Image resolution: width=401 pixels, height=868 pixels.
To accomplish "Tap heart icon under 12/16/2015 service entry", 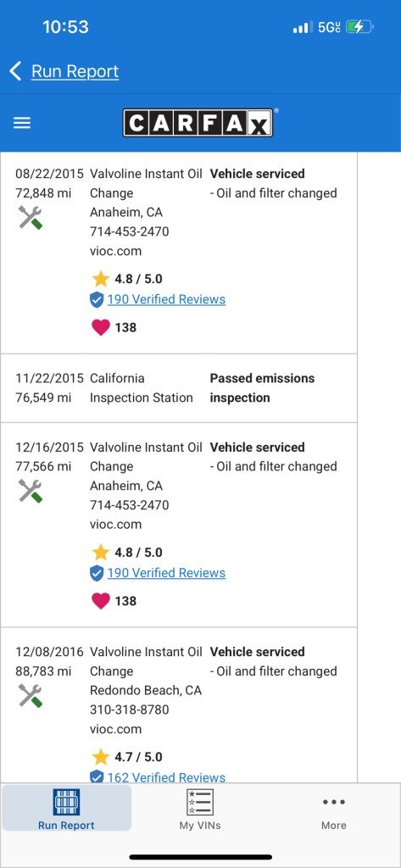I will click(x=101, y=601).
